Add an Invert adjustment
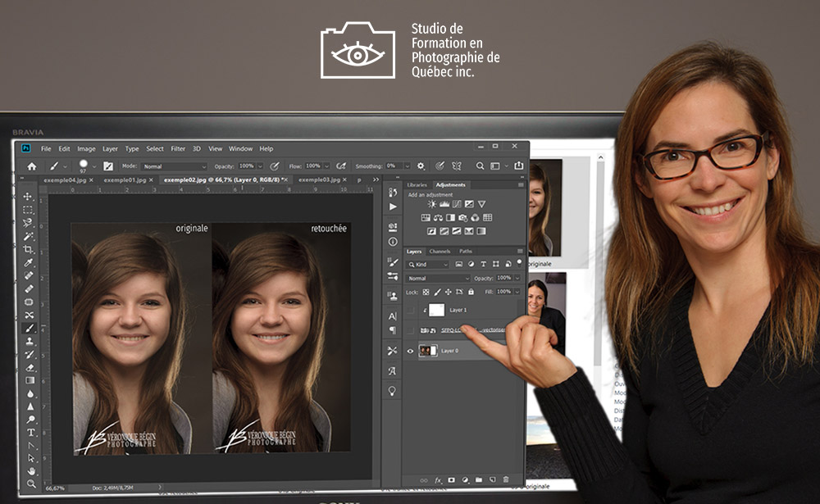 tap(431, 231)
